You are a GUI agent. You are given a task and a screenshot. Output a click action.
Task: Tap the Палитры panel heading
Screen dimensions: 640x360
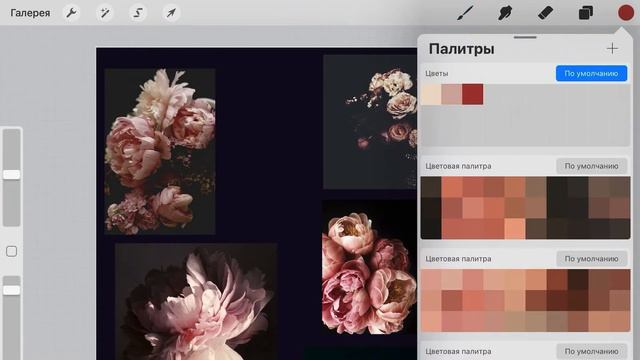(x=462, y=49)
